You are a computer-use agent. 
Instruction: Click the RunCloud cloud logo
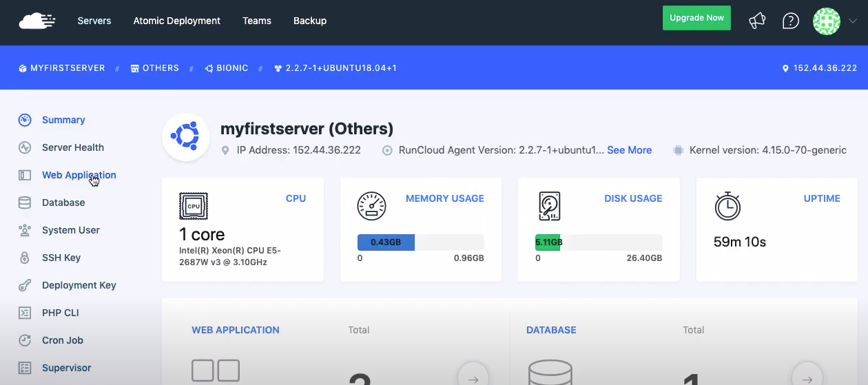click(37, 21)
